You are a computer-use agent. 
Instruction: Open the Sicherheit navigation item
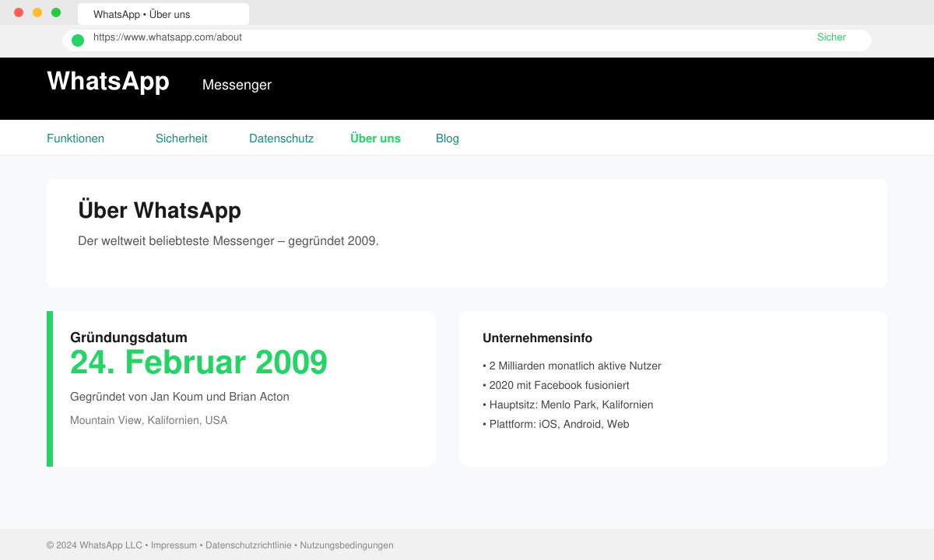(x=181, y=138)
